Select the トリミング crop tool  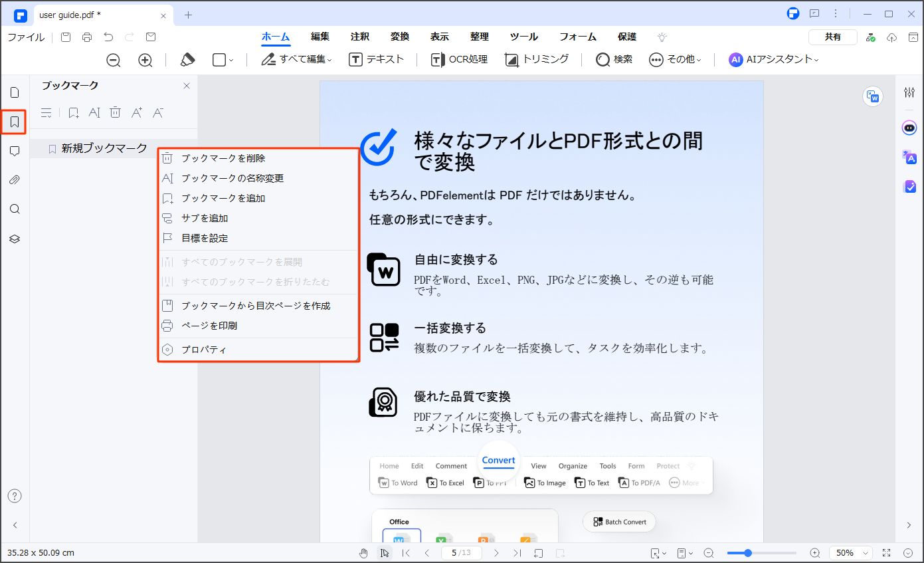(537, 59)
